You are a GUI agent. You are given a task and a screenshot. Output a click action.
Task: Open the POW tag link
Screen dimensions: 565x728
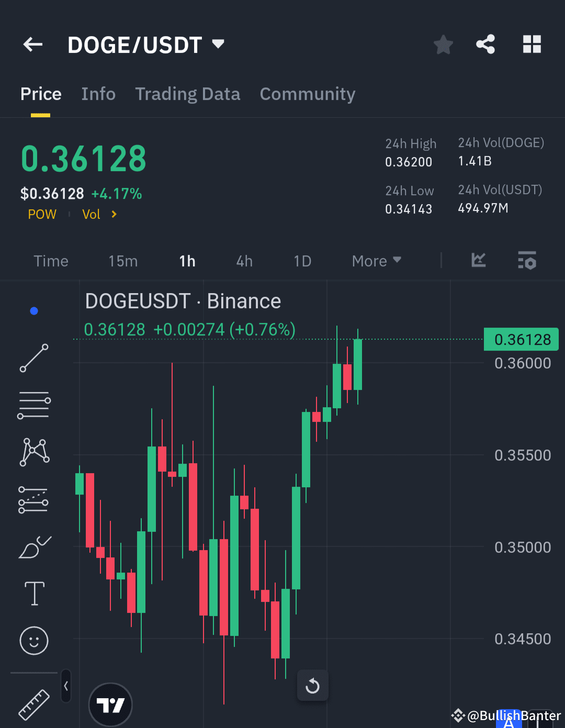point(42,214)
